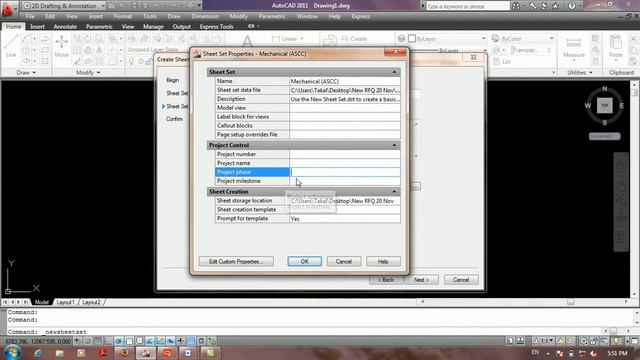Open Windows Explorer folder in taskbar
640x360 pixels.
click(60, 353)
